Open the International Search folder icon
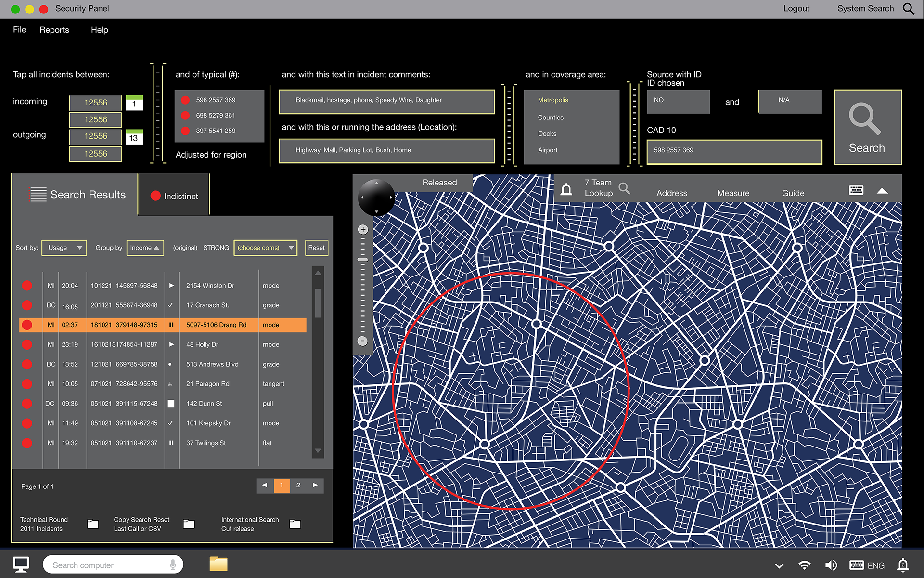This screenshot has height=578, width=924. coord(295,524)
